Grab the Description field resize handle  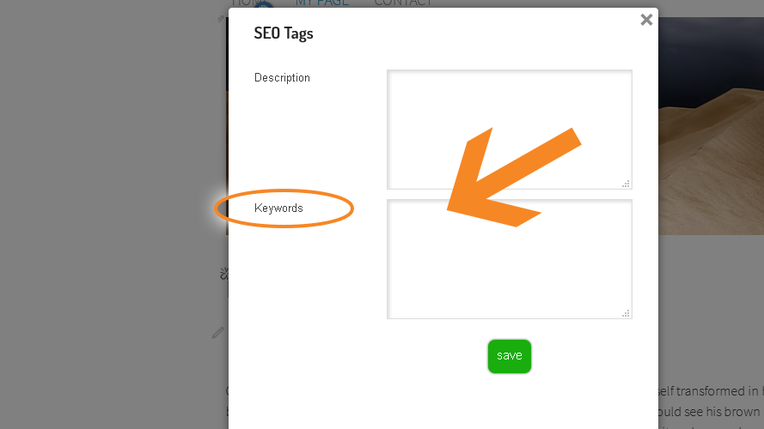pos(626,183)
